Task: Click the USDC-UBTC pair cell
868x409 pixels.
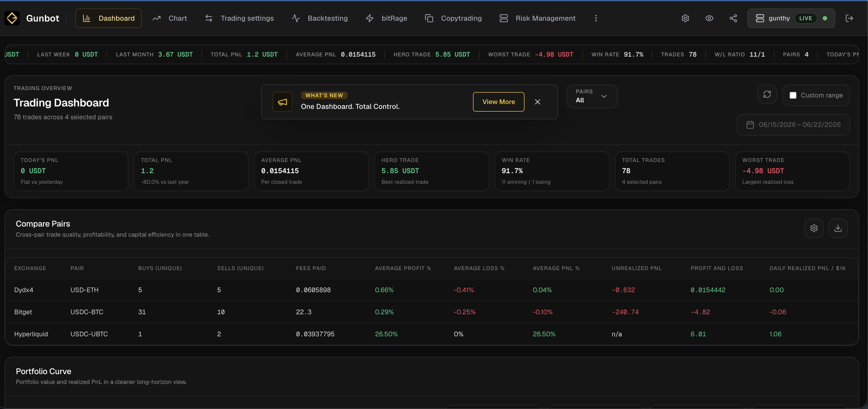Action: pos(89,334)
